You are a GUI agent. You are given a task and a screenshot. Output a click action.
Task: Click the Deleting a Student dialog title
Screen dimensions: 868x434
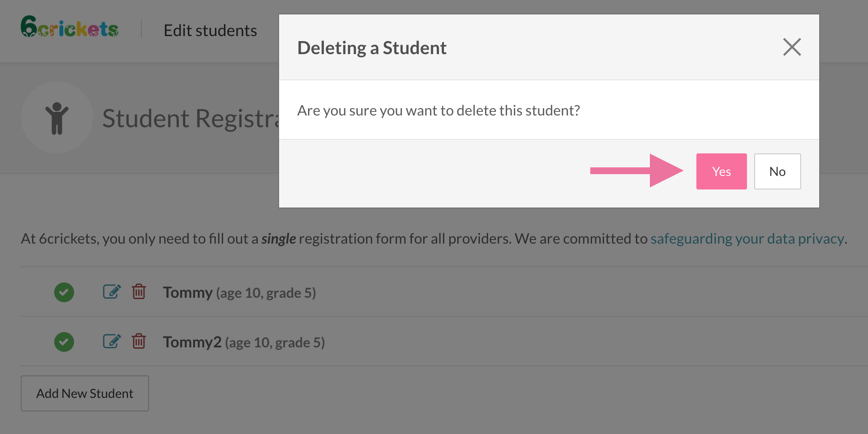[372, 48]
